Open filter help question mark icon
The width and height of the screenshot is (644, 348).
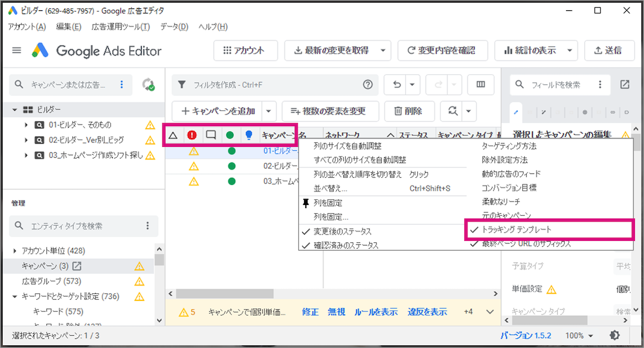pyautogui.click(x=368, y=84)
